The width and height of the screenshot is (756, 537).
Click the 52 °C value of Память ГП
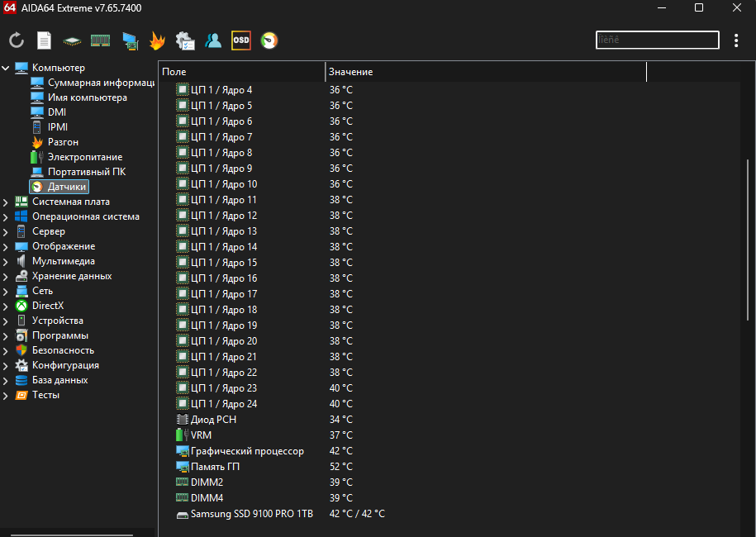(341, 467)
